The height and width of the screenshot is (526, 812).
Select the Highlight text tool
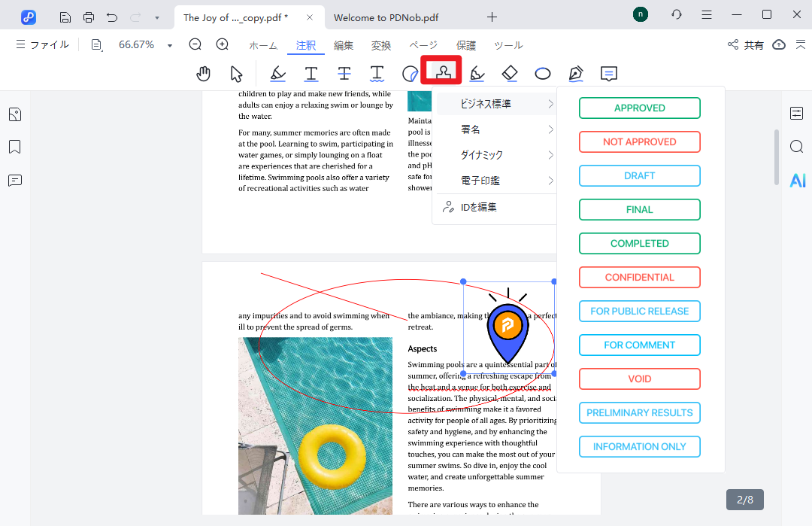[277, 73]
